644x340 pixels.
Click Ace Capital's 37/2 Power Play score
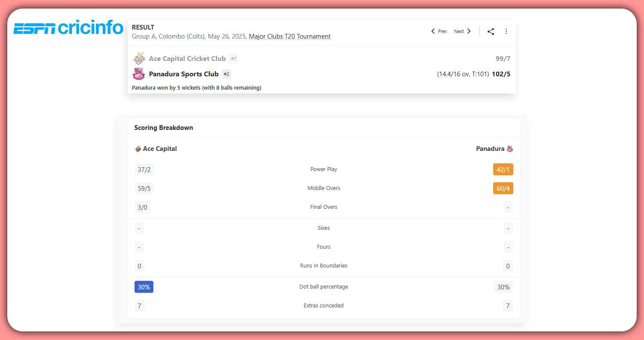(x=144, y=169)
